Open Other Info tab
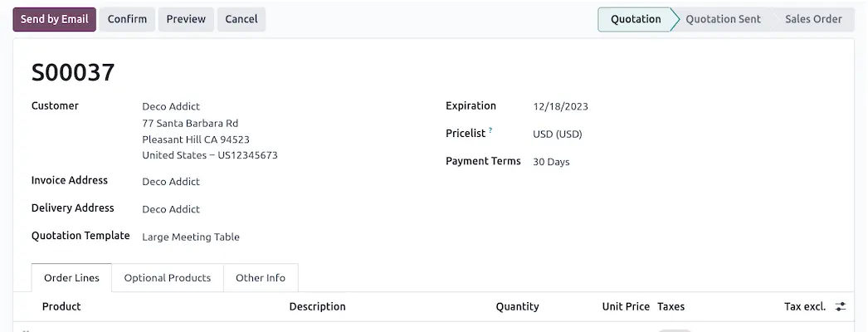 coord(261,278)
